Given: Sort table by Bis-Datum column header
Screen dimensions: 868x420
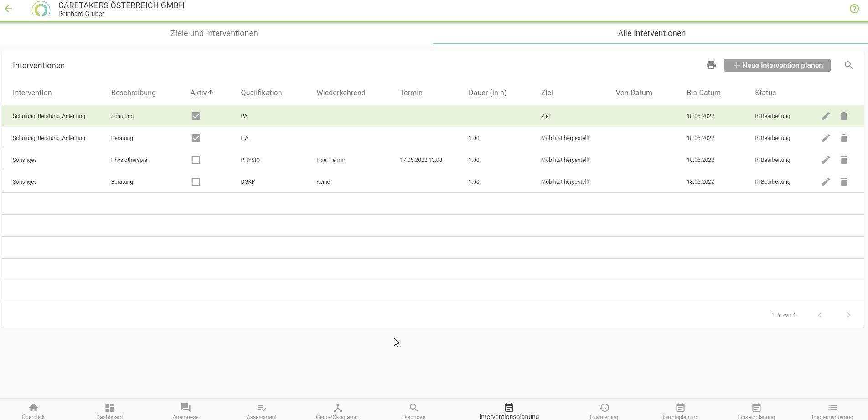Looking at the screenshot, I should tap(703, 93).
